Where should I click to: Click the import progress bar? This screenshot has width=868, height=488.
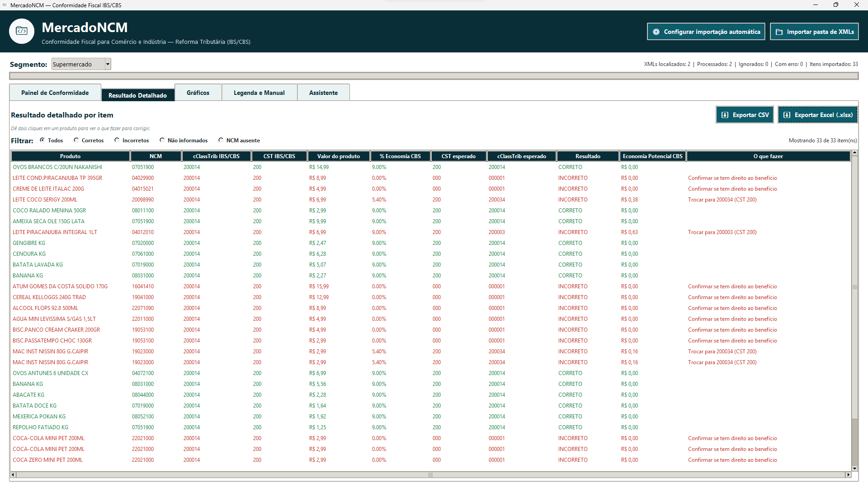pyautogui.click(x=434, y=76)
